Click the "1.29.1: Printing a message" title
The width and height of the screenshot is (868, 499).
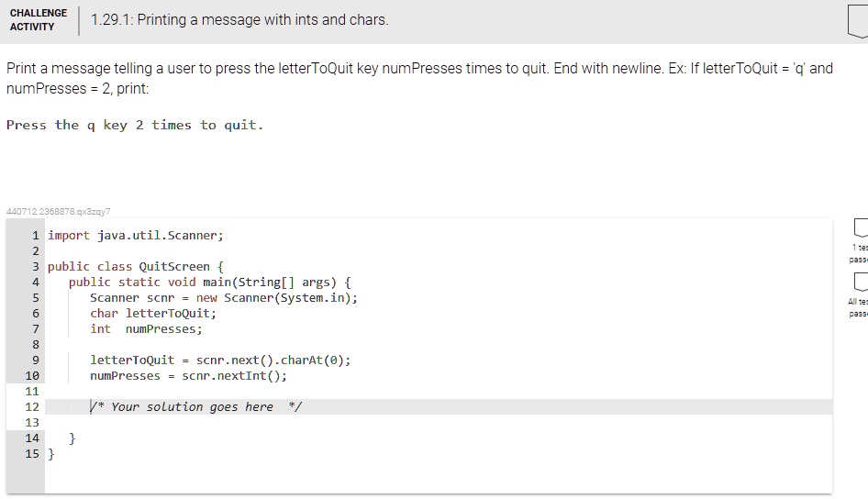[x=239, y=19]
